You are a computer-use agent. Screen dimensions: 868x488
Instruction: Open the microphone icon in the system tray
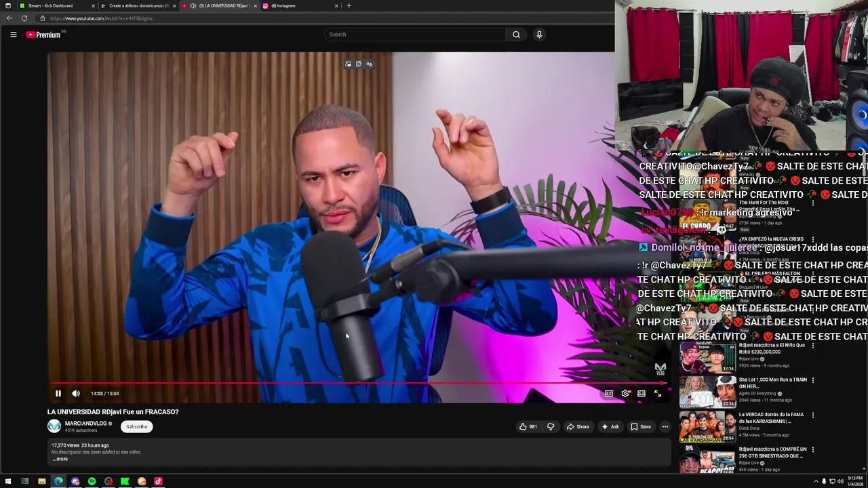[x=824, y=481]
